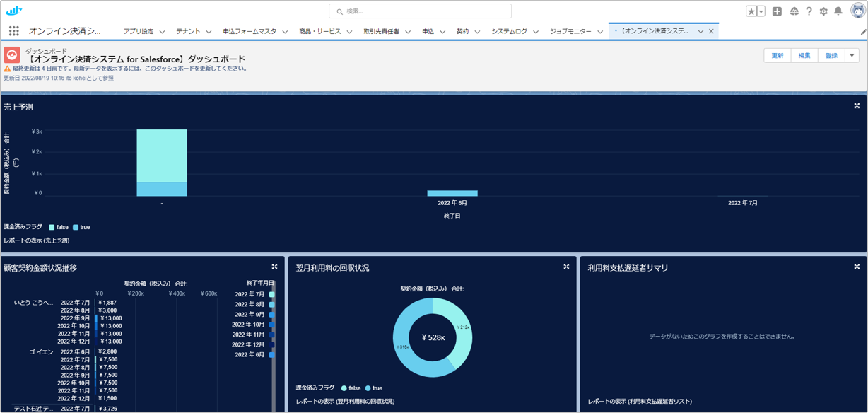Click the 検索 search field
This screenshot has height=413, width=868.
click(420, 11)
